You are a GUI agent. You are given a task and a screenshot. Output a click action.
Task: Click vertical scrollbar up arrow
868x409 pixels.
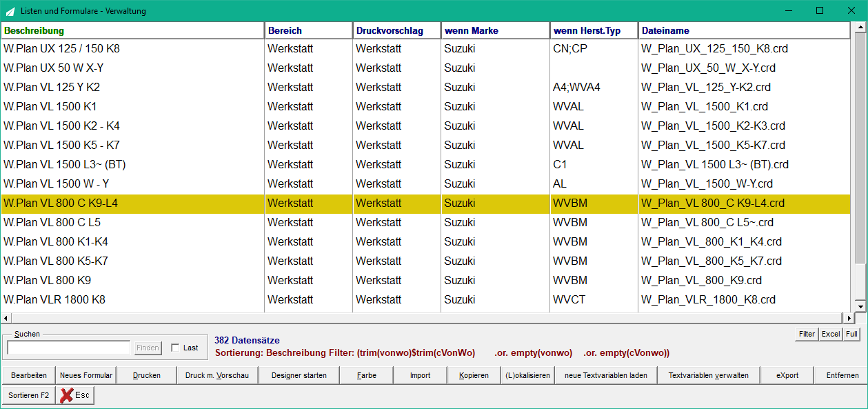pyautogui.click(x=860, y=28)
